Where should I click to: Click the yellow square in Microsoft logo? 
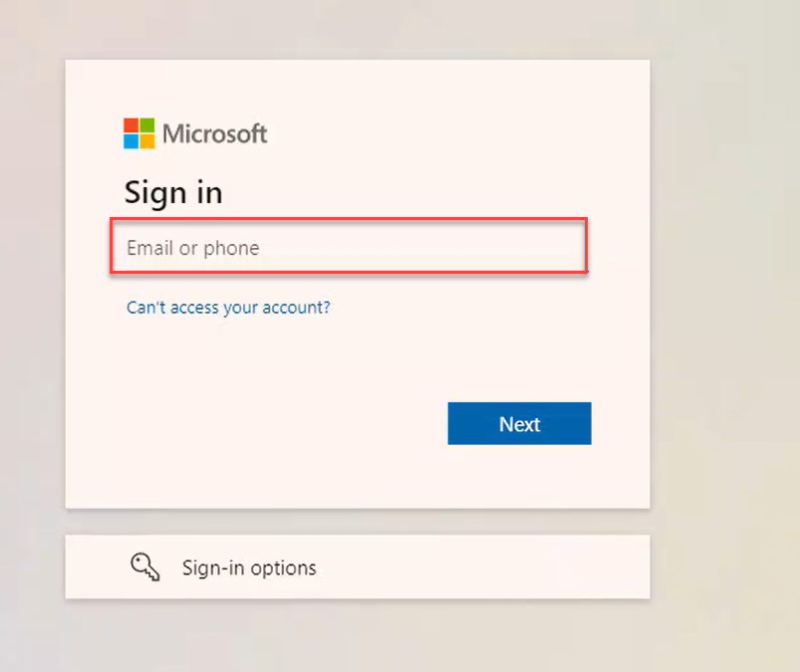point(146,141)
